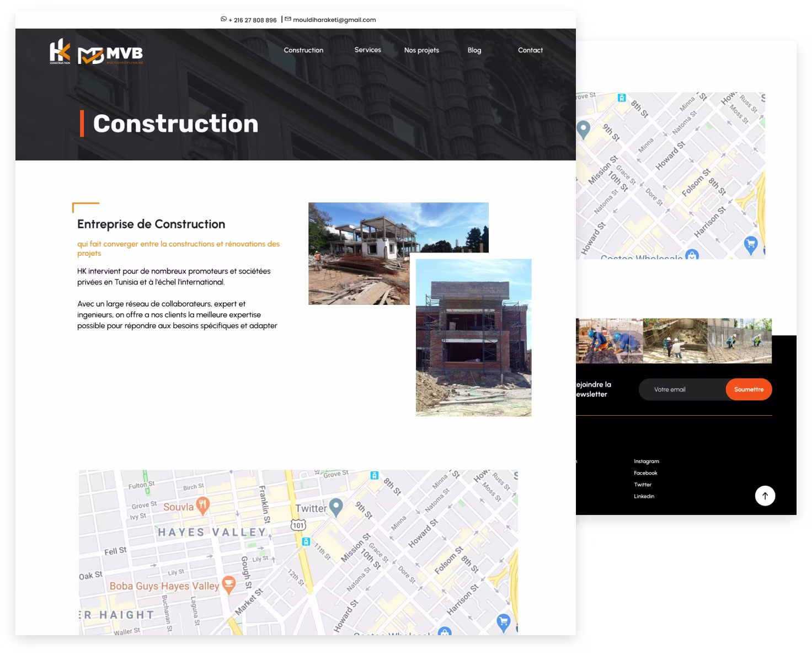Viewport: 812px width, 655px height.
Task: Click the workers in blue helmets photo
Action: pyautogui.click(x=610, y=341)
